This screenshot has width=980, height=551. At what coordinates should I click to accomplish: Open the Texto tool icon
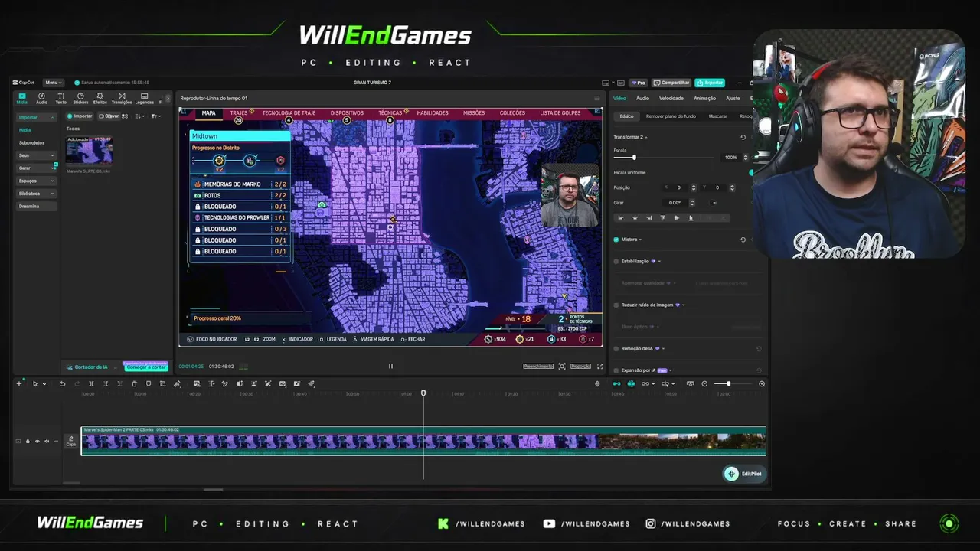(x=60, y=98)
